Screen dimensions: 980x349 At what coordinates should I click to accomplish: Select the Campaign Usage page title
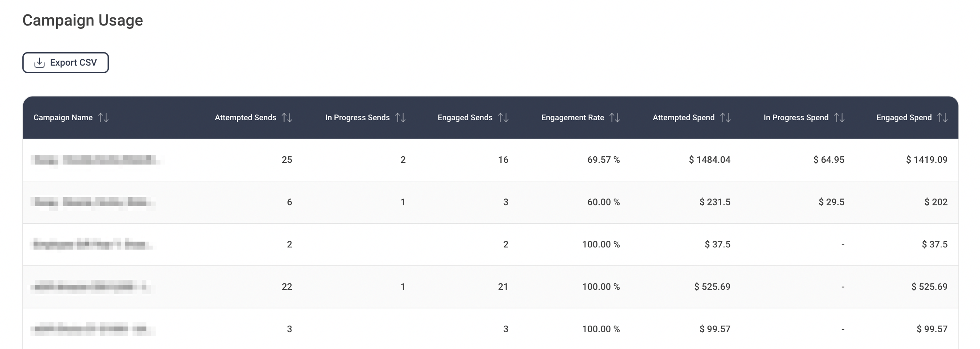tap(83, 20)
